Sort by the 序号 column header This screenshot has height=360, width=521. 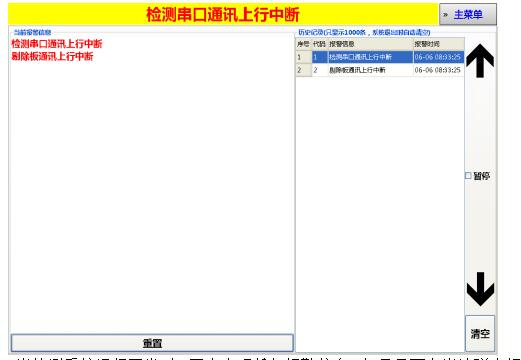tap(303, 44)
